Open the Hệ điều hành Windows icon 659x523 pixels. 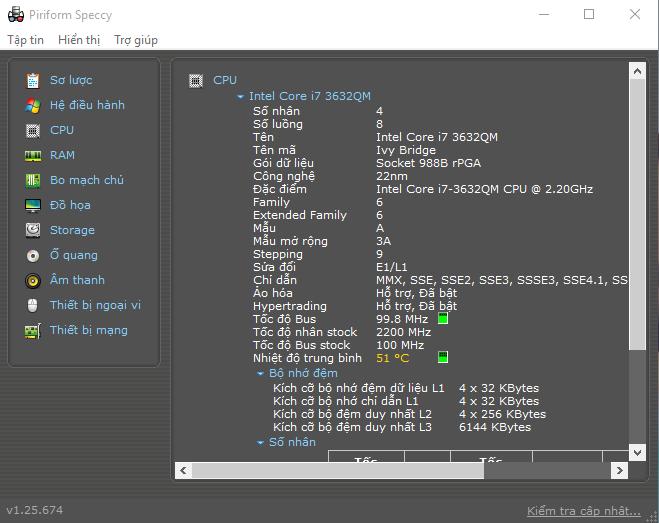point(33,105)
